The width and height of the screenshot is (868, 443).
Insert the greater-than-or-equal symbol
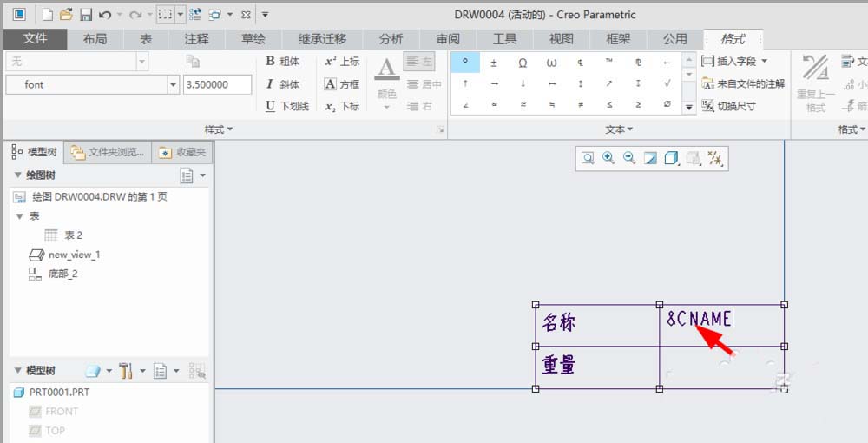click(x=638, y=104)
